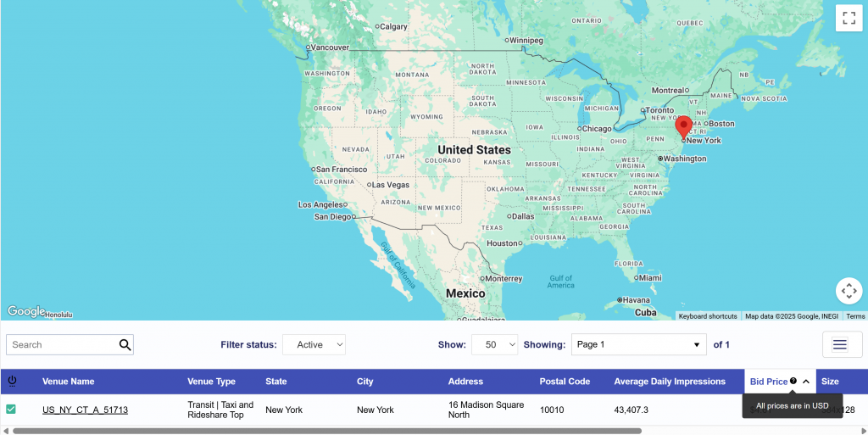Image resolution: width=868 pixels, height=435 pixels.
Task: Click the United States map label
Action: pyautogui.click(x=475, y=150)
